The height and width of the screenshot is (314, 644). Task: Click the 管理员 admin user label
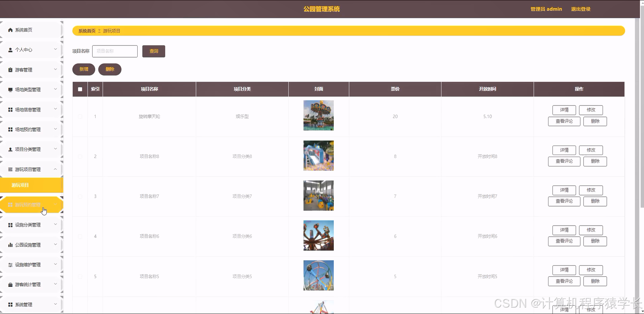coord(546,9)
